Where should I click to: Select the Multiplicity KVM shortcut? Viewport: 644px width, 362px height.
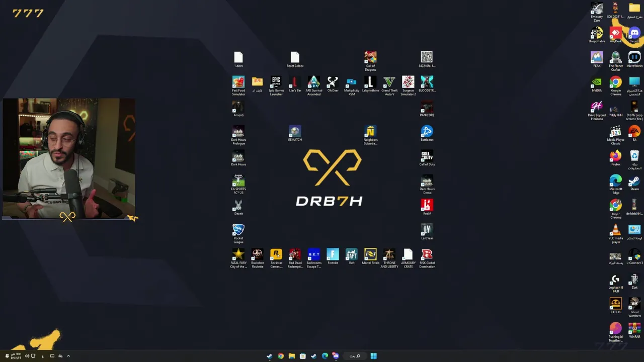(x=352, y=85)
